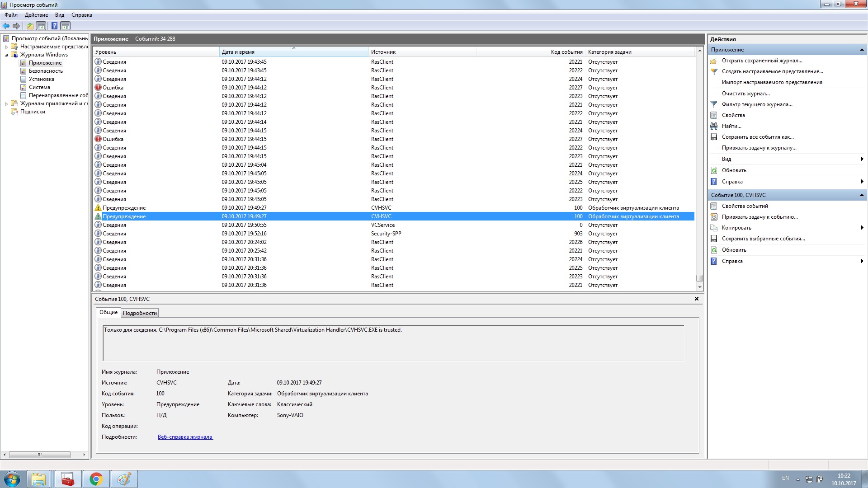
Task: Collapse the Событие 100, CVHSVC actions section
Action: tap(862, 195)
